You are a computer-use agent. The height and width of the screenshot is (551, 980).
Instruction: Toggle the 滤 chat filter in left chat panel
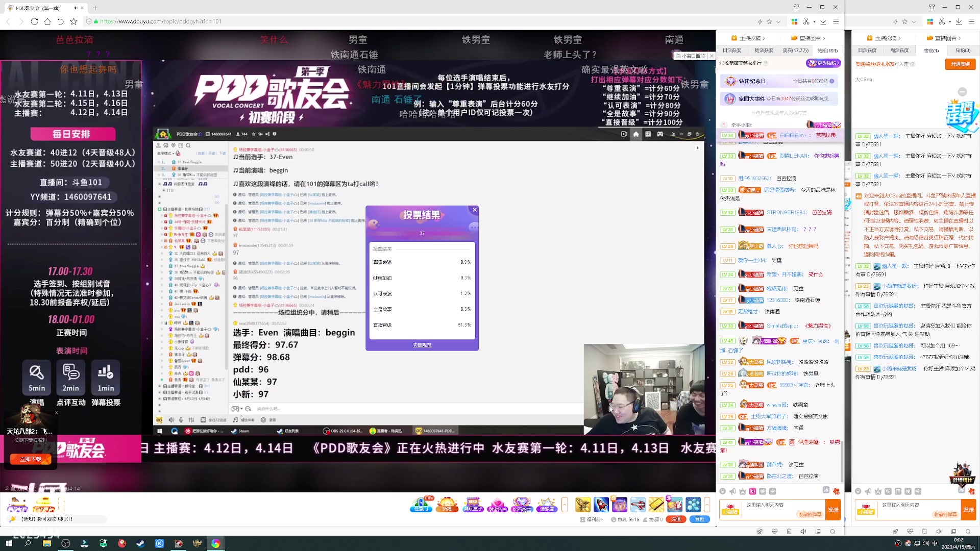tap(826, 490)
